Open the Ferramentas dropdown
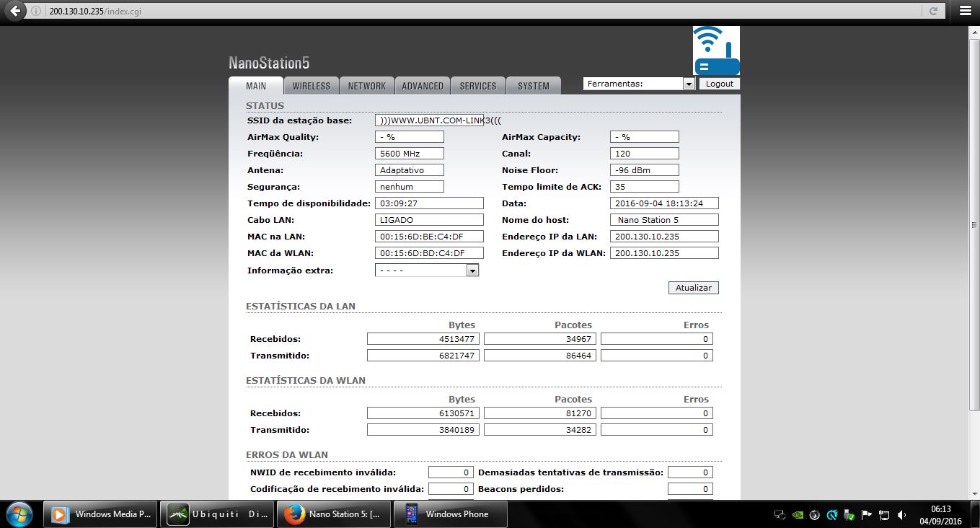980x528 pixels. point(639,84)
